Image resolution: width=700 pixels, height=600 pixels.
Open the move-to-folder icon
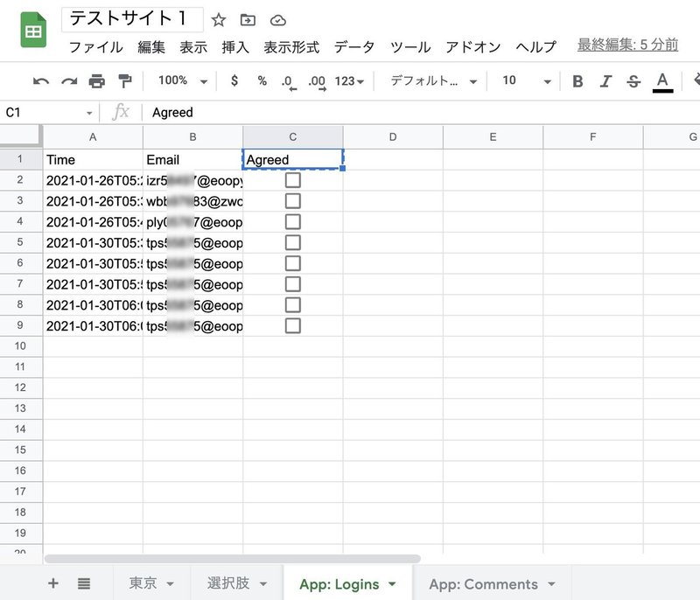248,20
